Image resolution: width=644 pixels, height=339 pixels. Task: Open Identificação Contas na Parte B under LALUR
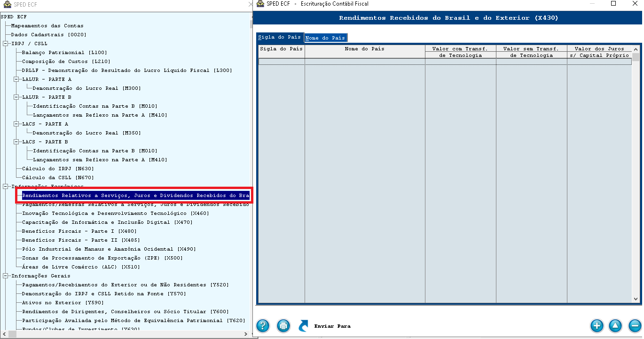[95, 106]
